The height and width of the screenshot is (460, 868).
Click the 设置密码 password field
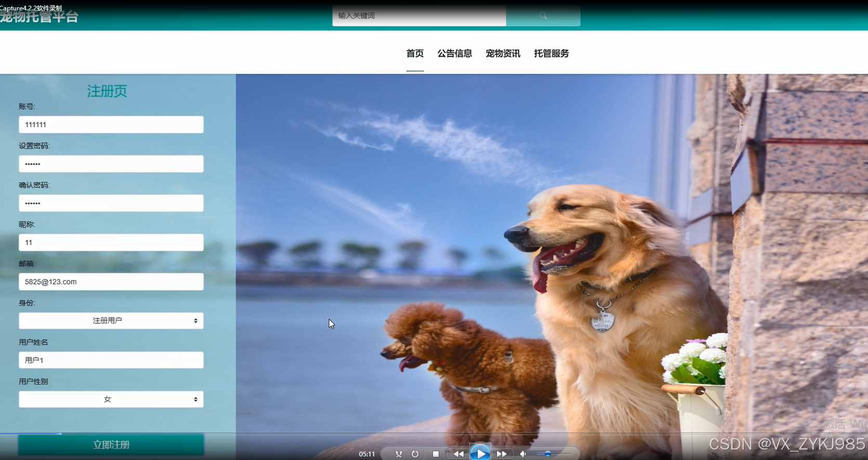[x=111, y=164]
